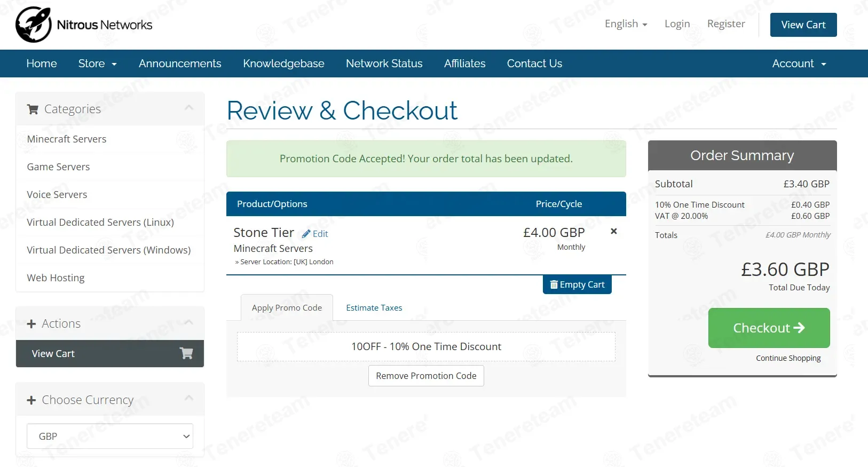Image resolution: width=868 pixels, height=467 pixels.
Task: Switch to the Apply Promo Code tab
Action: (287, 307)
